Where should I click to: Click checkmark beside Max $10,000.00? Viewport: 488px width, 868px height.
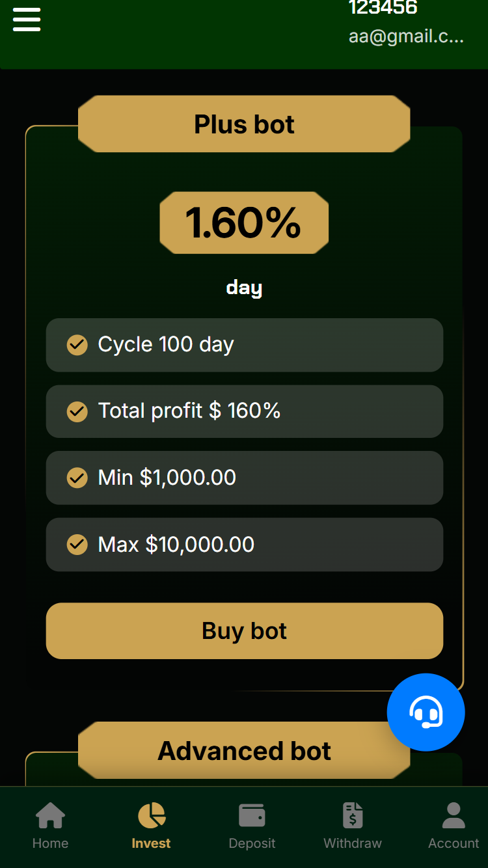tap(77, 544)
